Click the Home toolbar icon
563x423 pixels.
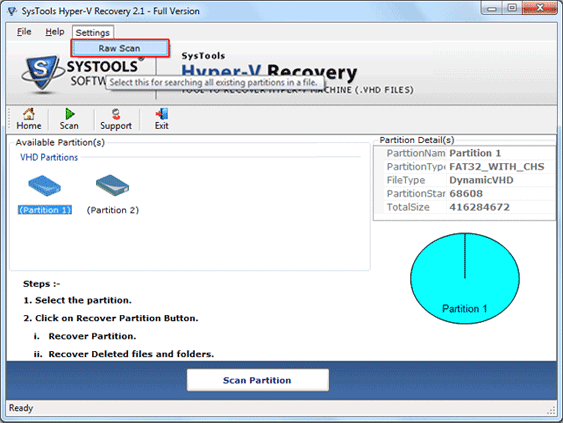click(x=29, y=119)
